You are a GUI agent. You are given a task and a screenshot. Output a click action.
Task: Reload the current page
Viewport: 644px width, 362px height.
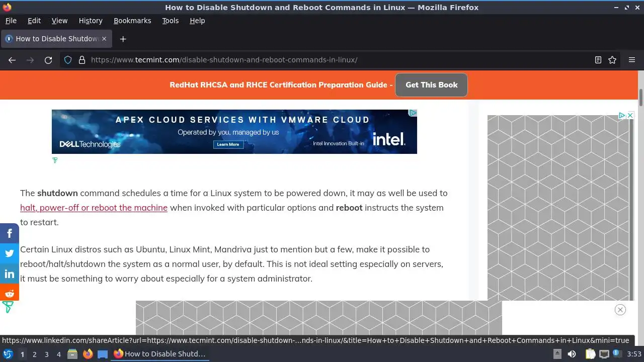click(48, 60)
